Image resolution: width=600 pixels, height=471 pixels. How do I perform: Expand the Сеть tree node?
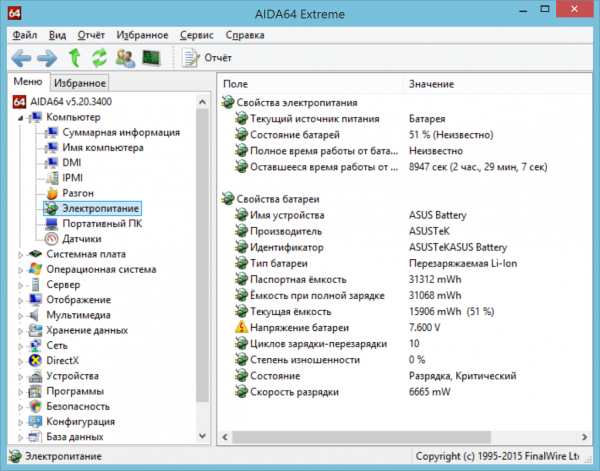[20, 346]
